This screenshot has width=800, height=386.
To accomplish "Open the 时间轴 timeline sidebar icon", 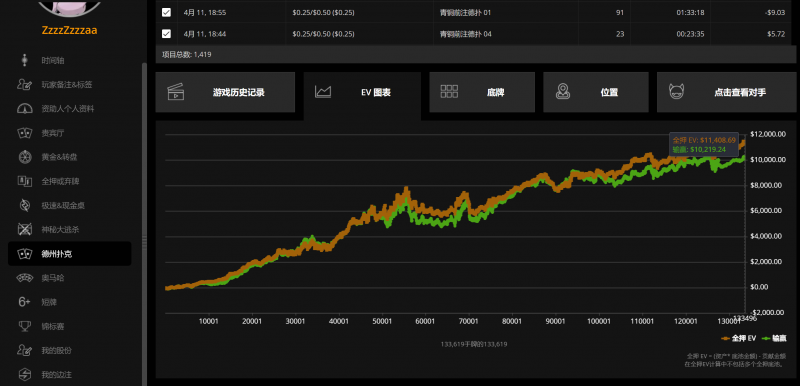I will 24,61.
